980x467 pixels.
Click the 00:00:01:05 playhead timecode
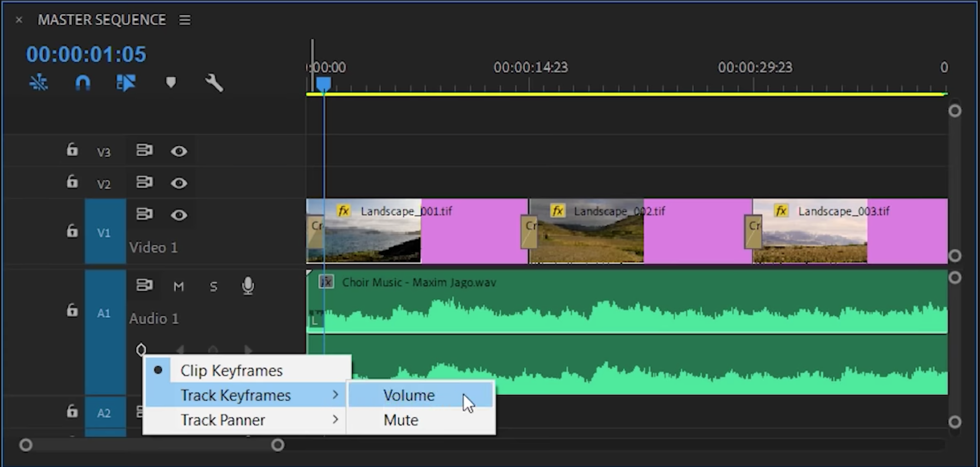(x=86, y=54)
